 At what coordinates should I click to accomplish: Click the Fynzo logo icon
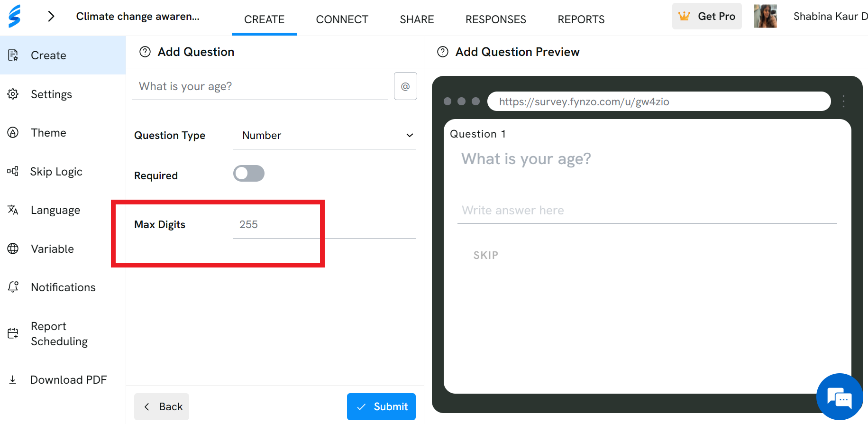15,16
